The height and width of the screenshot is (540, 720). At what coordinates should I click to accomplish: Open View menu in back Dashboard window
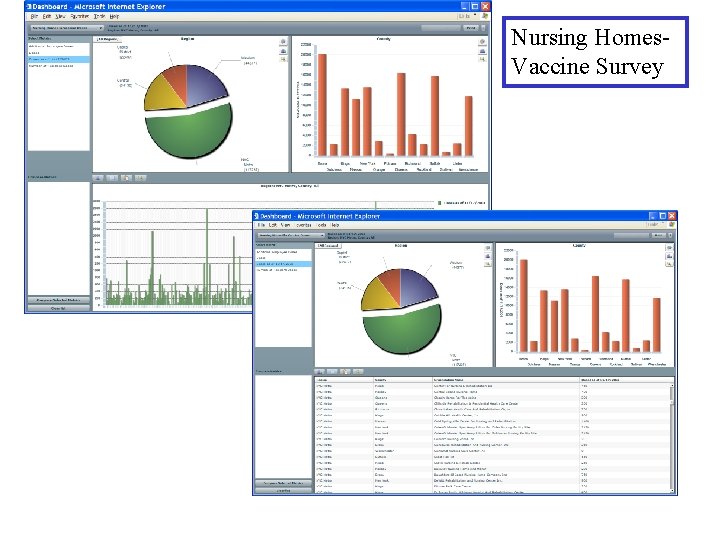coord(60,17)
